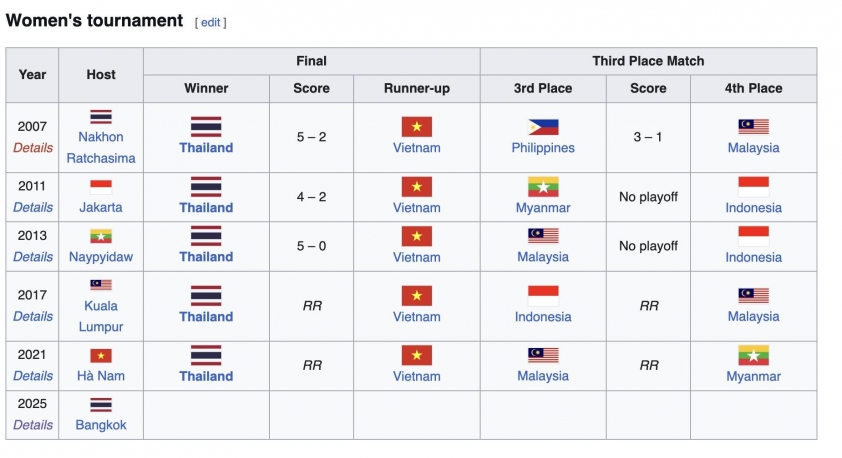Click the Vietnam flag above Hà Nam host

coord(101,356)
